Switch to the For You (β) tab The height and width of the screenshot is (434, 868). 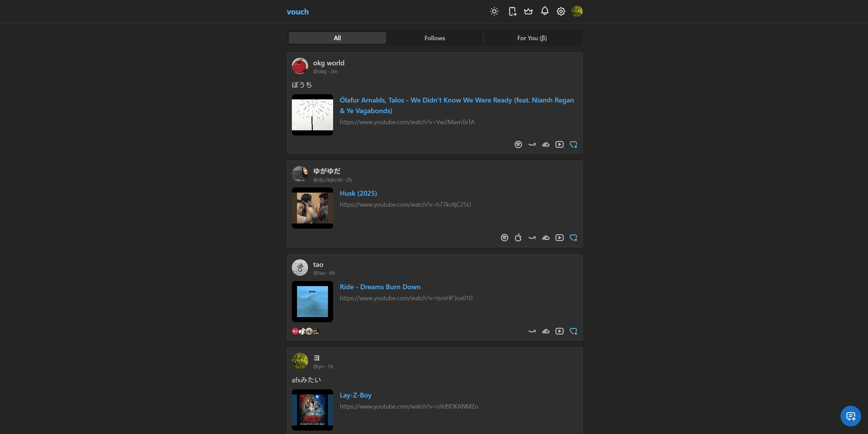tap(532, 38)
